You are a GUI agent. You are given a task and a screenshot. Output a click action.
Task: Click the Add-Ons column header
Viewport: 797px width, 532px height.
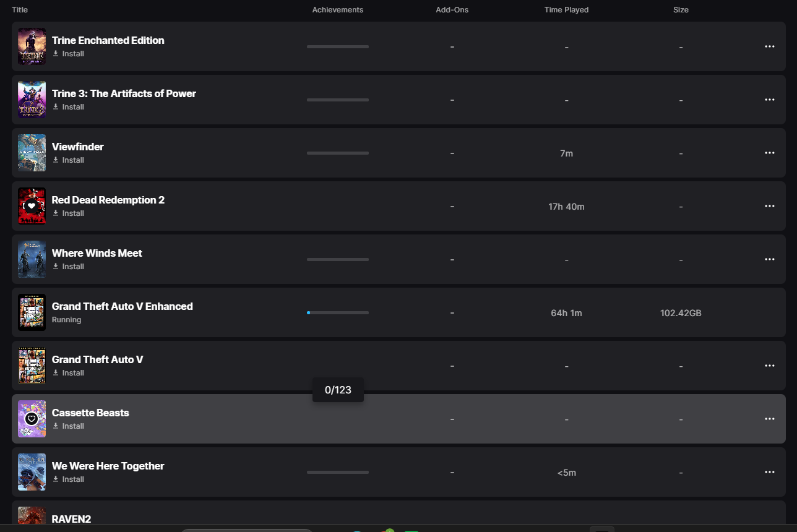[x=452, y=10]
